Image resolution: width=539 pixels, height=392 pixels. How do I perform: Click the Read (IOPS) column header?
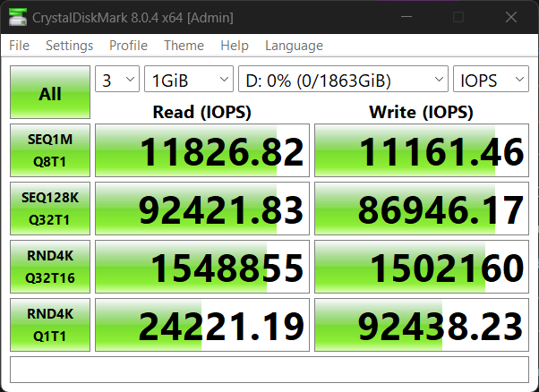[x=201, y=112]
